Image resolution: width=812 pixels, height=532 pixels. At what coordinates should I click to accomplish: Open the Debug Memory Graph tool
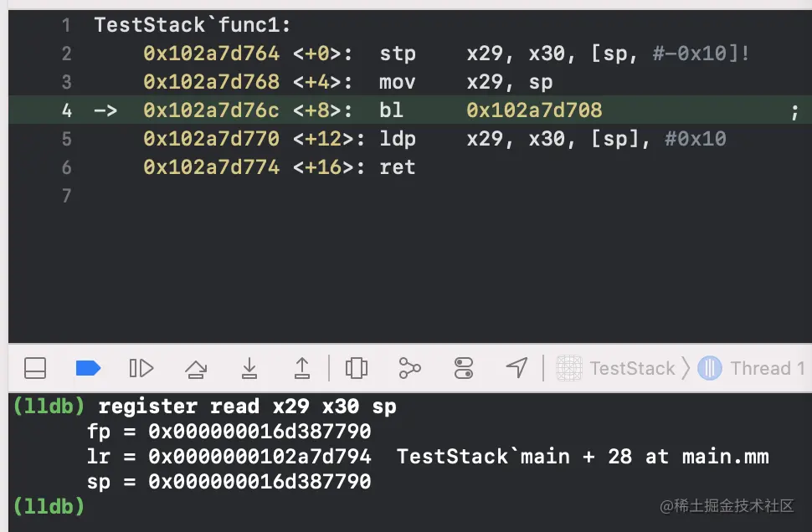click(x=409, y=368)
